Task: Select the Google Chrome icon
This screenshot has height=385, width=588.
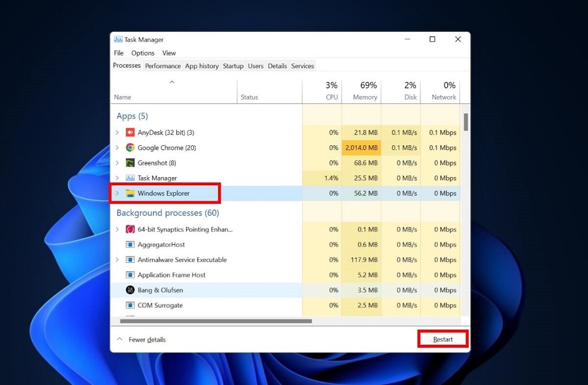Action: pos(130,147)
